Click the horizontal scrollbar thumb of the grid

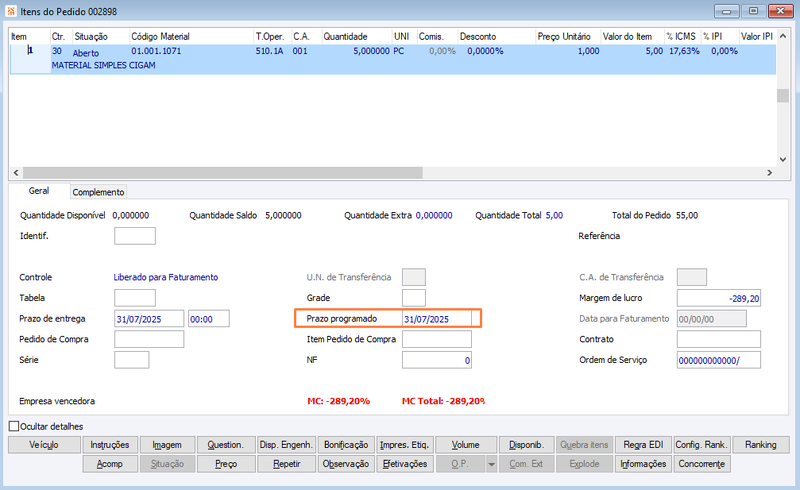click(222, 173)
